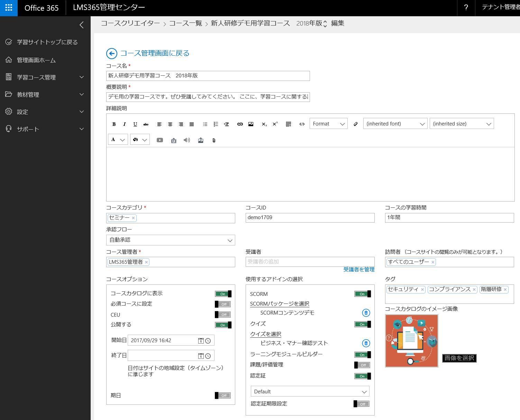This screenshot has height=420, width=520.
Task: Insert a YouTube video into the editor
Action: 159,140
